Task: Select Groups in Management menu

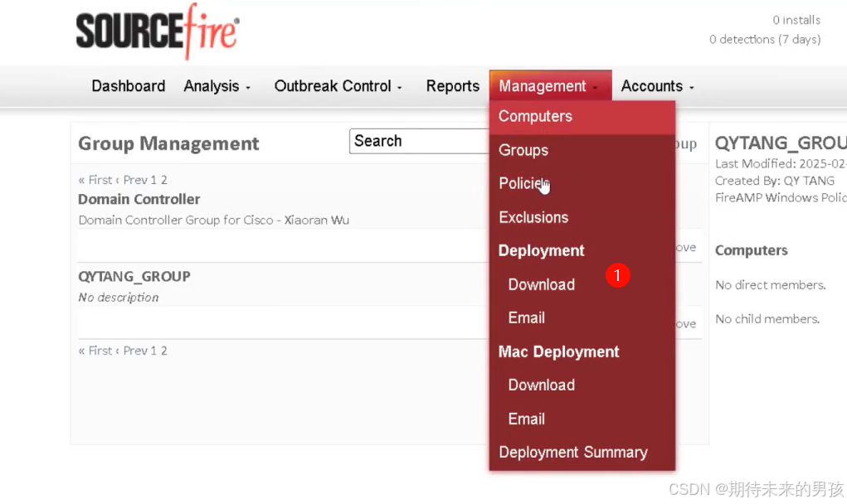Action: (582, 150)
